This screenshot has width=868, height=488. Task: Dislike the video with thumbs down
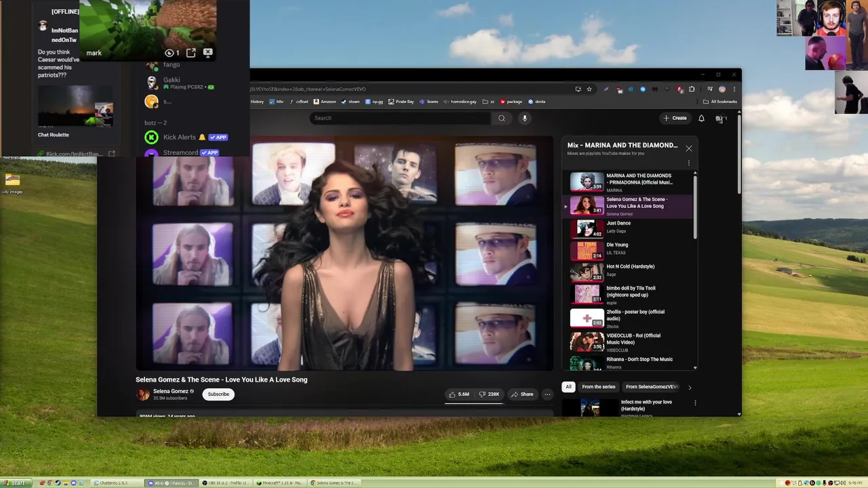point(489,394)
